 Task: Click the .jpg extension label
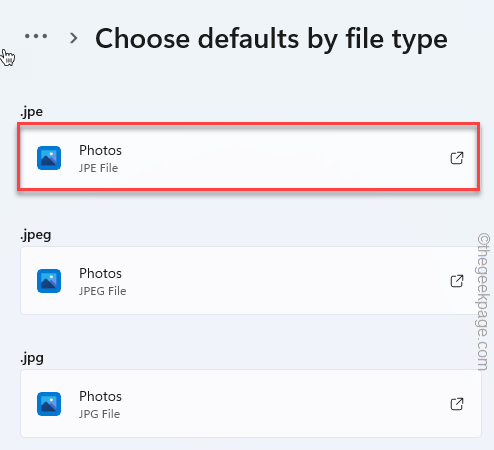click(x=32, y=358)
